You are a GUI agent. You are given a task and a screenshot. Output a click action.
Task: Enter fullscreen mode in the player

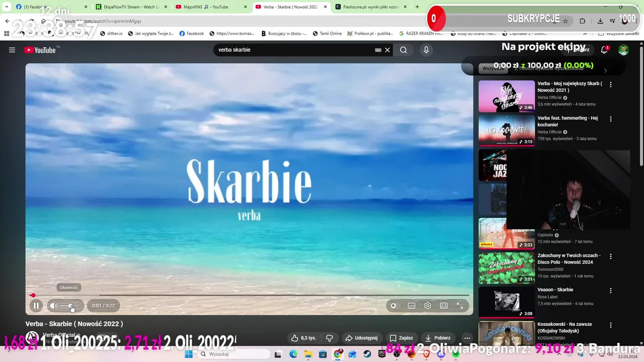(x=460, y=306)
